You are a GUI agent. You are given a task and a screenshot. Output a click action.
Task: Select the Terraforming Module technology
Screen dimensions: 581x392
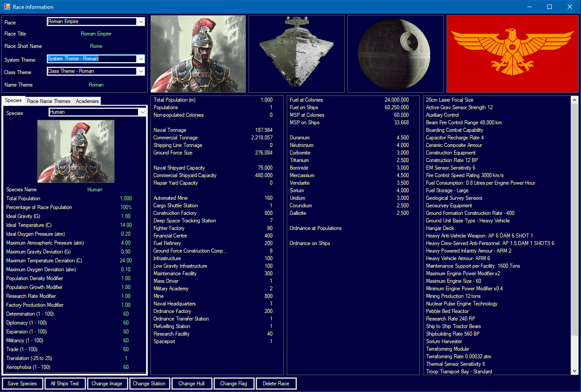point(447,349)
